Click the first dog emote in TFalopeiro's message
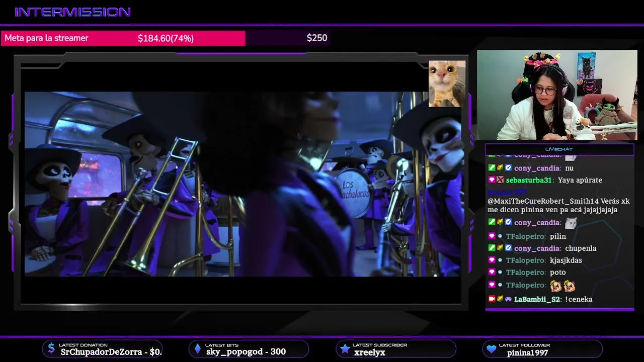The width and height of the screenshot is (644, 362). coord(555,286)
